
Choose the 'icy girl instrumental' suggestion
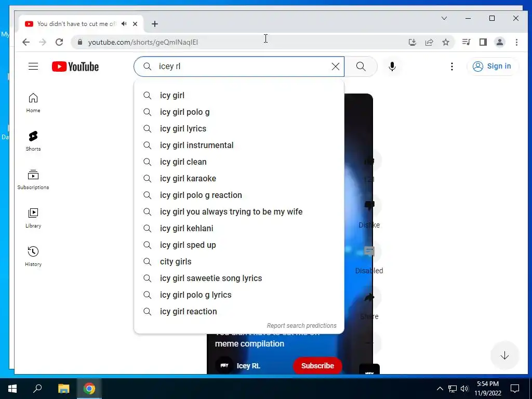[239, 145]
